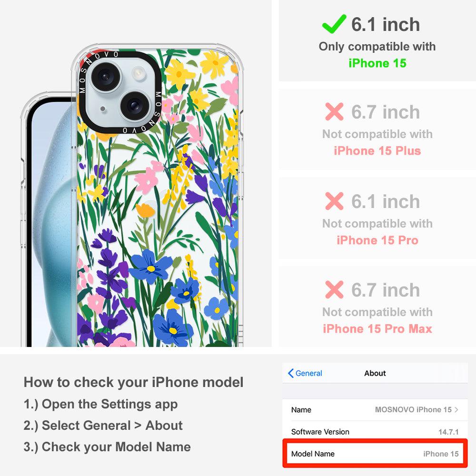This screenshot has height=476, width=476.
Task: Click the About title in settings header
Action: tap(375, 373)
